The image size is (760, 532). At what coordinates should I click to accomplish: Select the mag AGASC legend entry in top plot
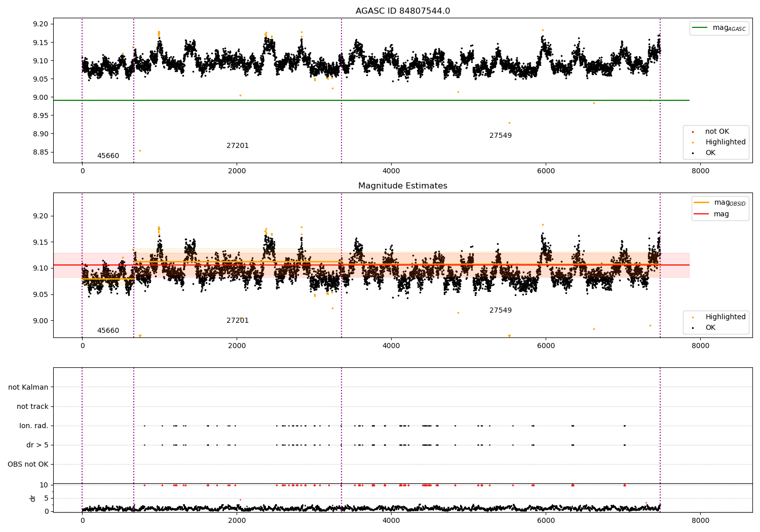point(719,28)
